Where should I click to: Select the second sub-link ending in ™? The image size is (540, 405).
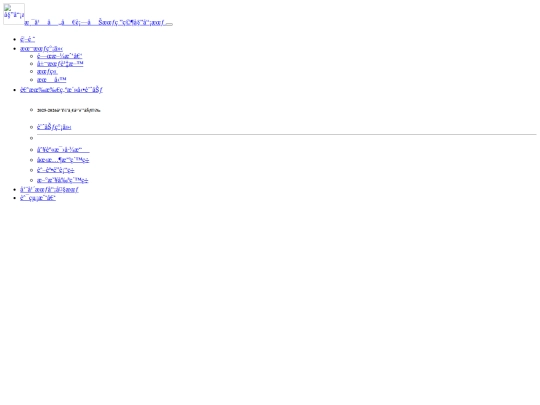coord(60,64)
